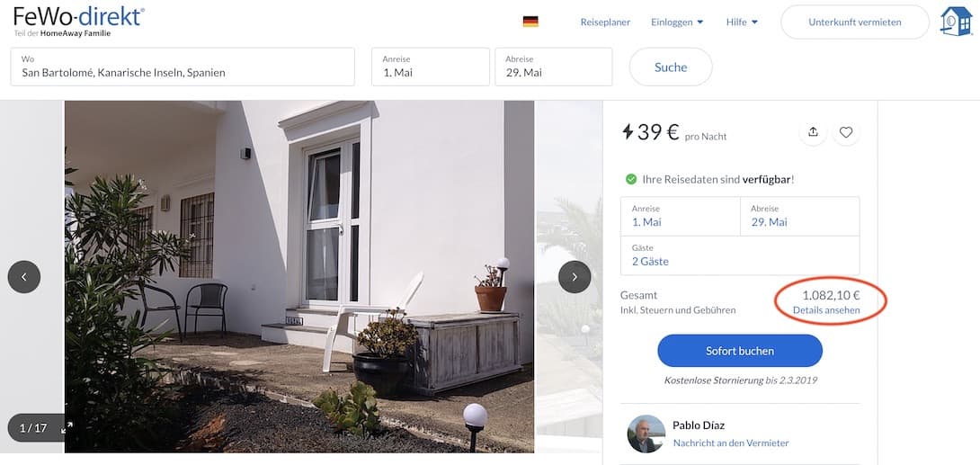Click the birdhouse logo icon
The width and height of the screenshot is (980, 465).
(x=957, y=22)
